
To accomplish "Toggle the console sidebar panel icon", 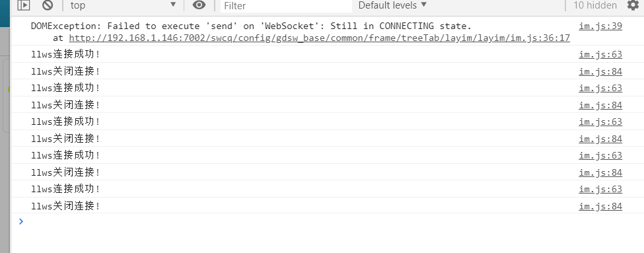I will pos(24,5).
